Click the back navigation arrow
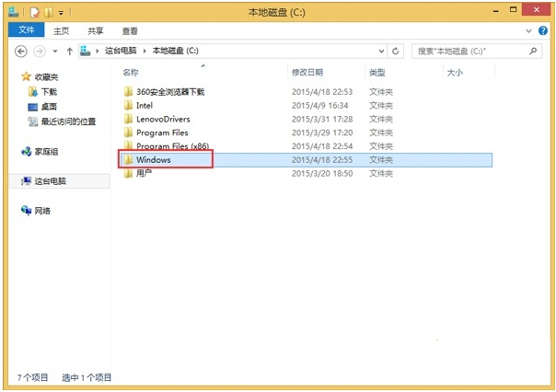 (21, 52)
